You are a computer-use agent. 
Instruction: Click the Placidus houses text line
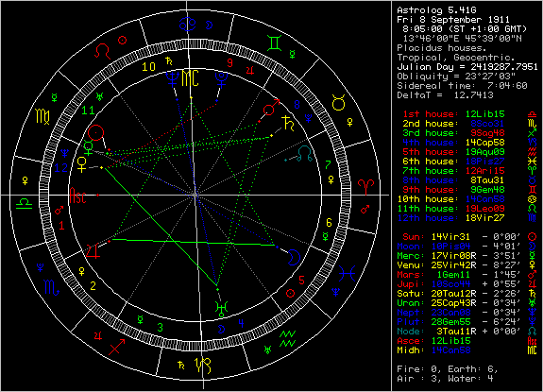442,48
